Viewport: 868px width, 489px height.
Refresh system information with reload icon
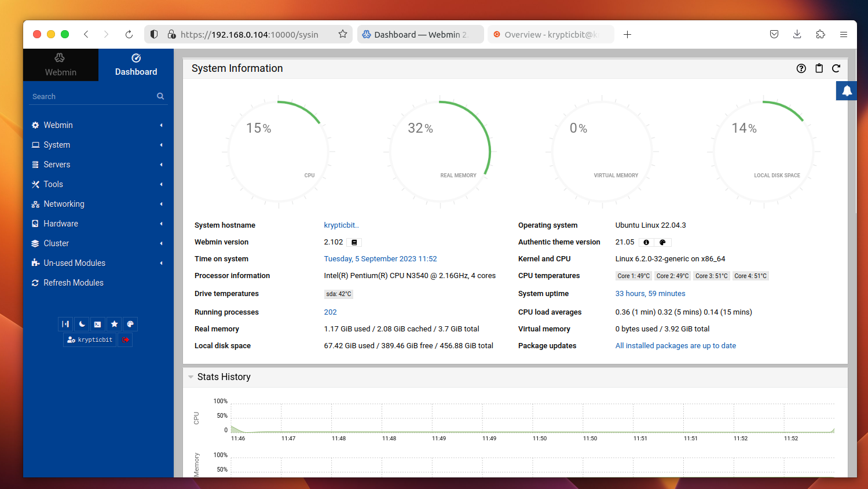836,68
